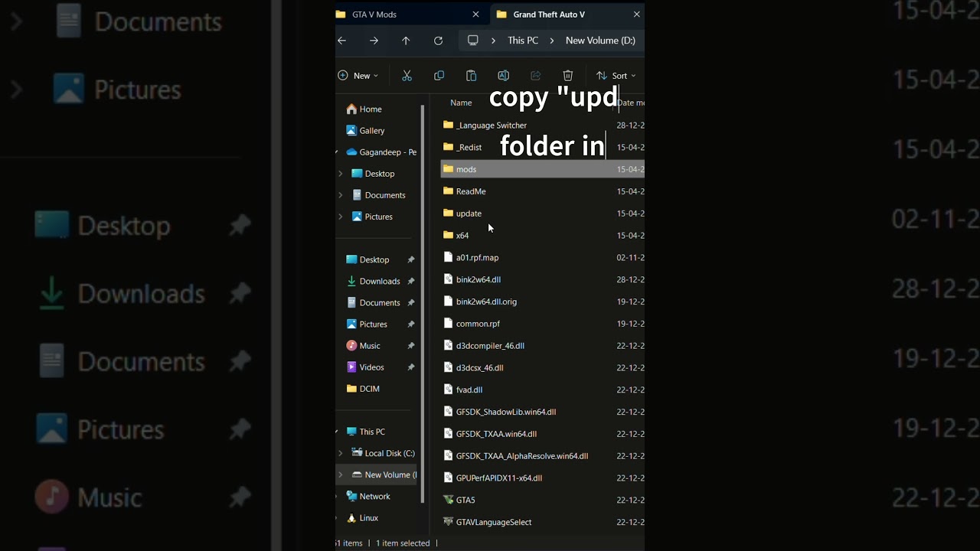This screenshot has width=980, height=551.
Task: Click the PC monitor icon in address bar
Action: coord(472,41)
